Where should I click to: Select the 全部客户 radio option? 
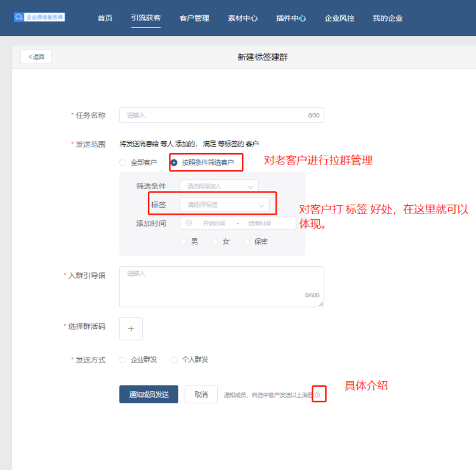pyautogui.click(x=122, y=163)
